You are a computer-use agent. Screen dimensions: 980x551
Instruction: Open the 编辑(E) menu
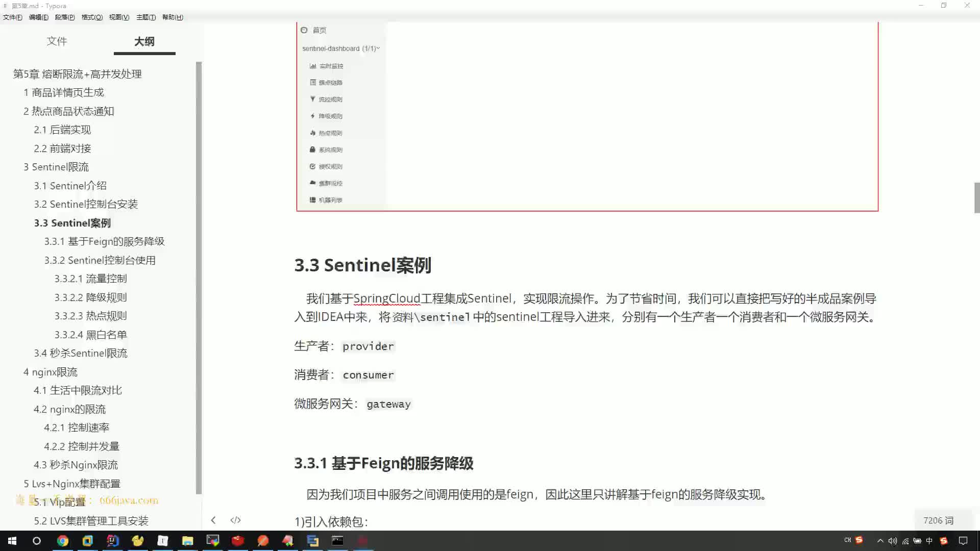tap(39, 17)
